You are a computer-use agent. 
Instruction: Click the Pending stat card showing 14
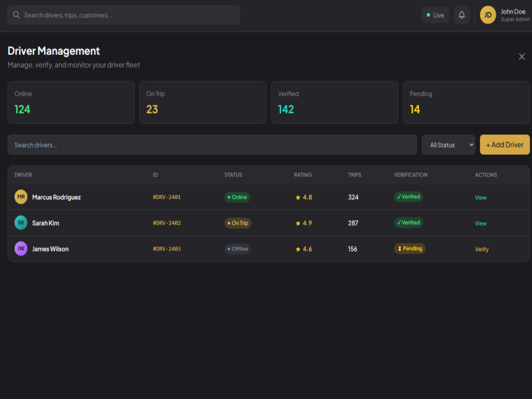pyautogui.click(x=466, y=103)
